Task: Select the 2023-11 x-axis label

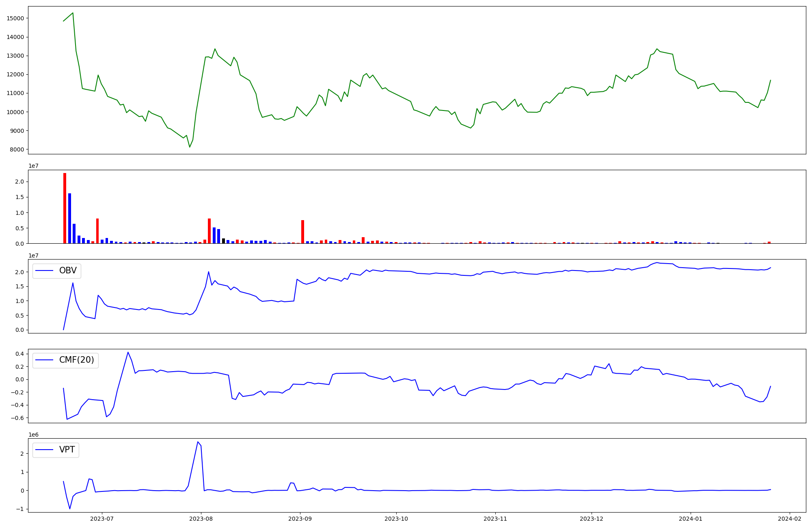Action: [495, 519]
